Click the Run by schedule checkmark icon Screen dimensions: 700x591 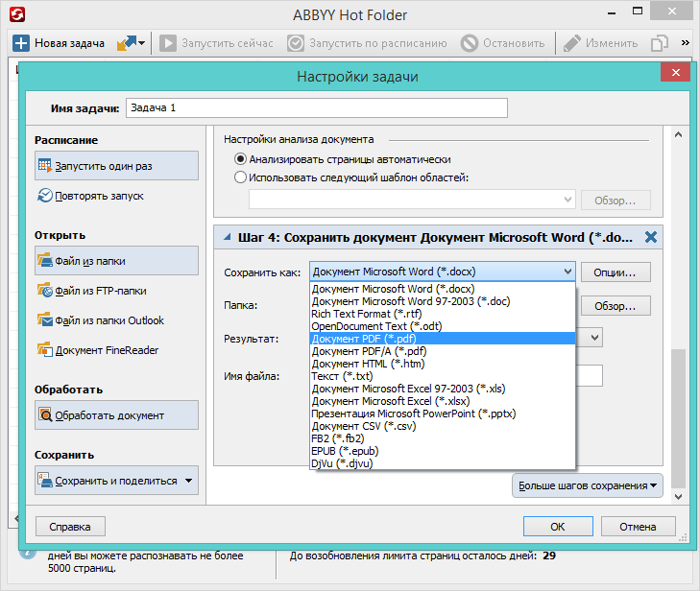pyautogui.click(x=296, y=43)
